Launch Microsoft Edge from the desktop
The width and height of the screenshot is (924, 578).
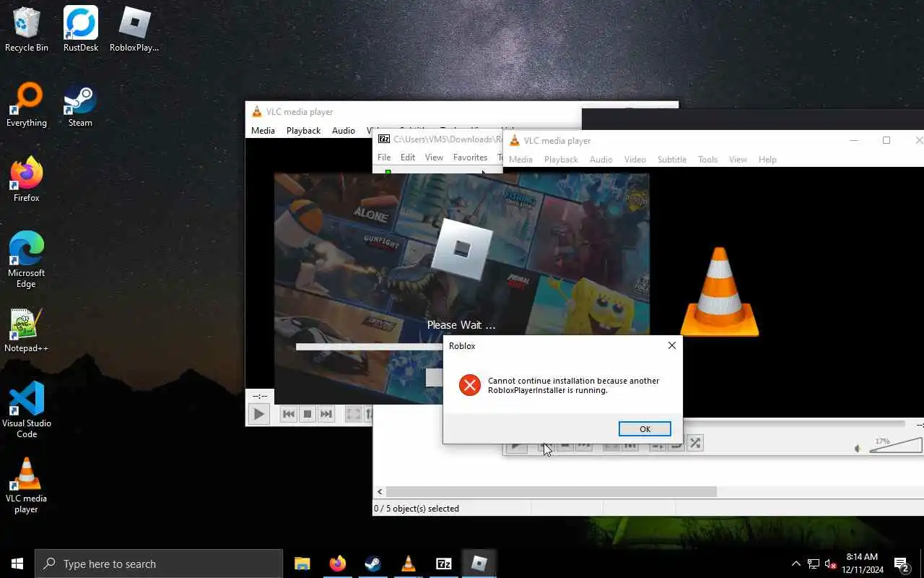tap(27, 260)
